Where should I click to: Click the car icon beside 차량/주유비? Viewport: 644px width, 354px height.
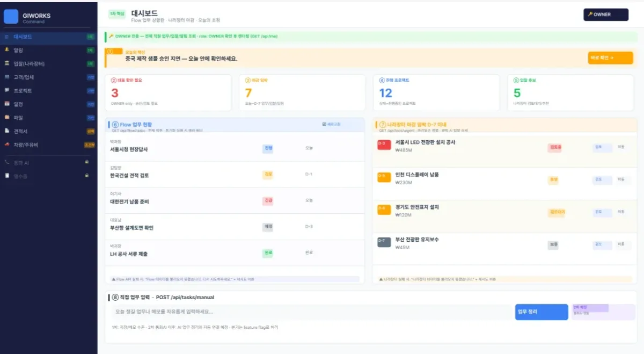(7, 144)
